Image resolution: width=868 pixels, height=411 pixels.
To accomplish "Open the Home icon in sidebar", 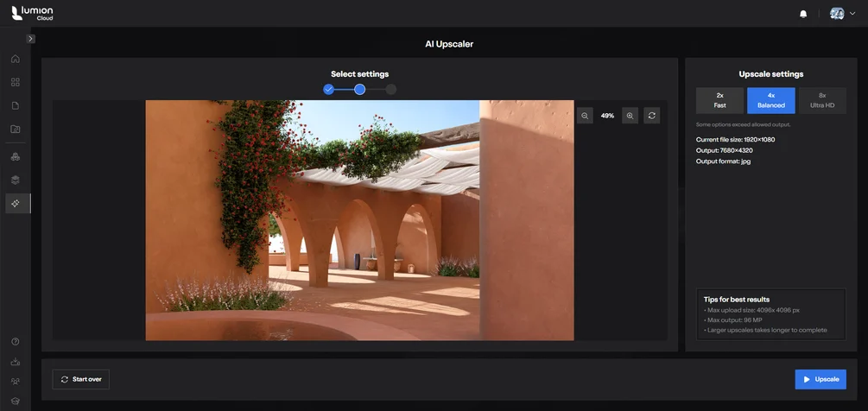I will tap(16, 59).
